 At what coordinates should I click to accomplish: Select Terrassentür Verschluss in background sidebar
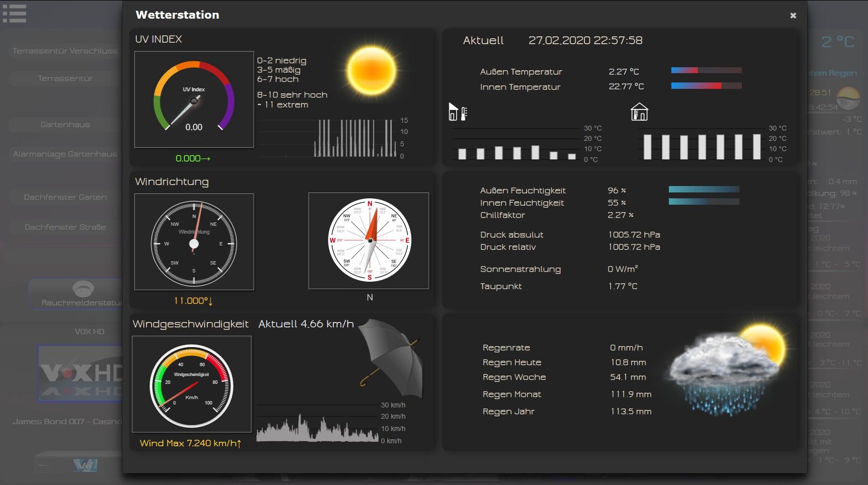[x=65, y=51]
